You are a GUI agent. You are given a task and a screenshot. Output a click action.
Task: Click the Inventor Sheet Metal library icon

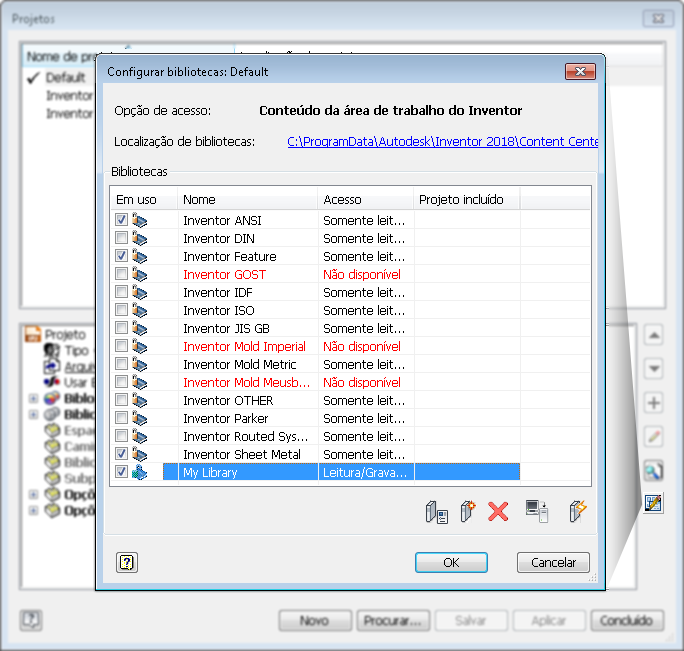tap(140, 454)
